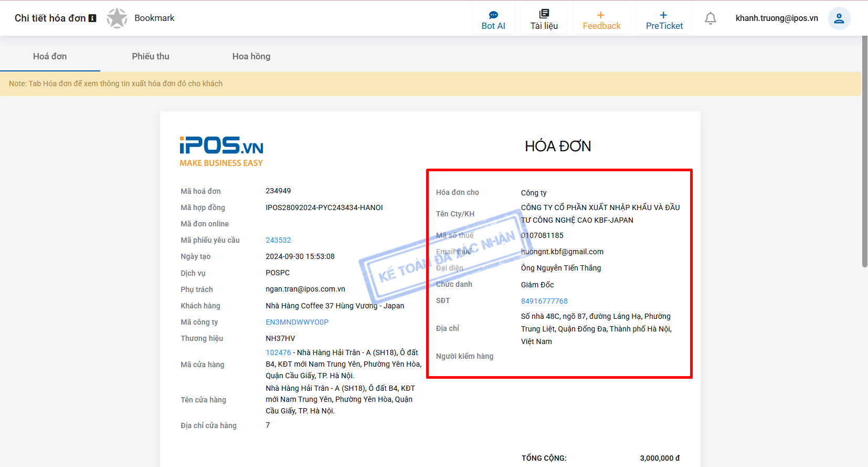868x467 pixels.
Task: Click the HÓA ĐƠN heading
Action: pos(558,146)
